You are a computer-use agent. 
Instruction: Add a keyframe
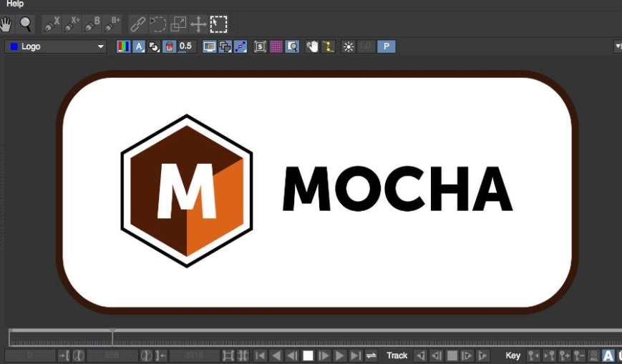(x=564, y=355)
